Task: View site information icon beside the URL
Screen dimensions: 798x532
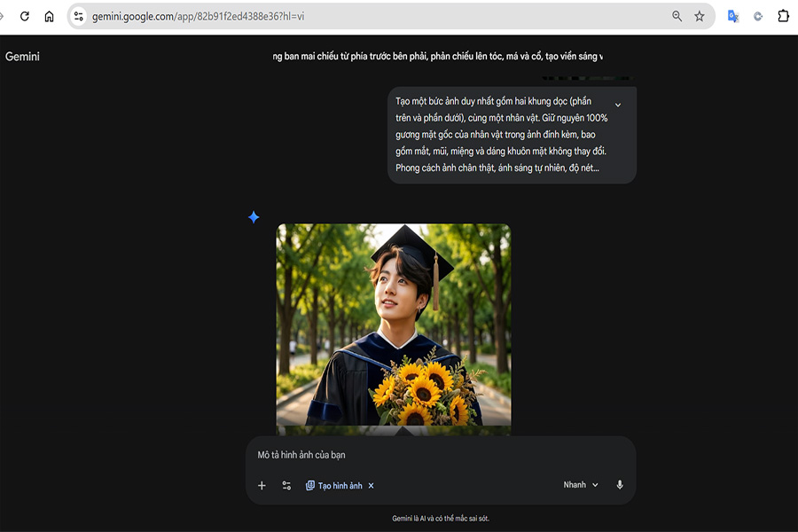Action: 79,16
